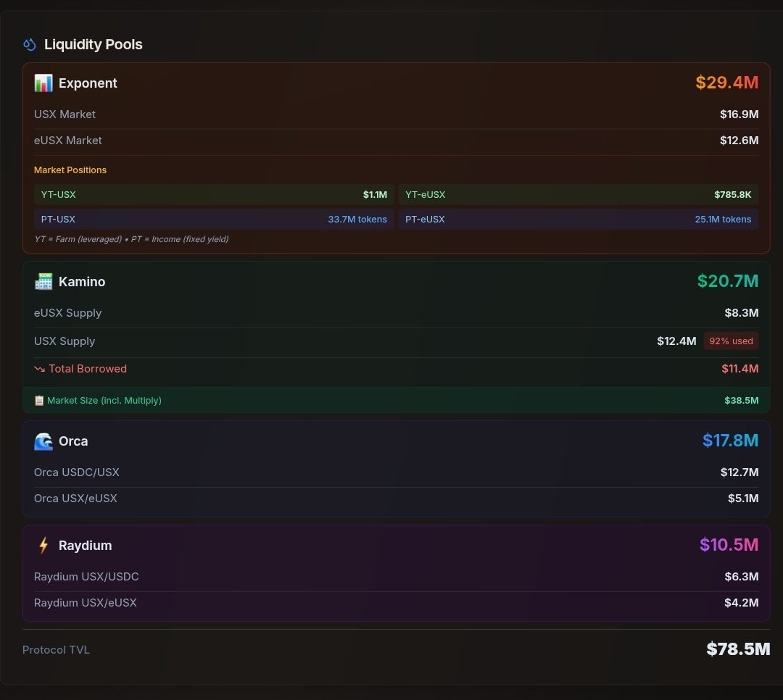Click the Kamino building icon

[x=43, y=282]
